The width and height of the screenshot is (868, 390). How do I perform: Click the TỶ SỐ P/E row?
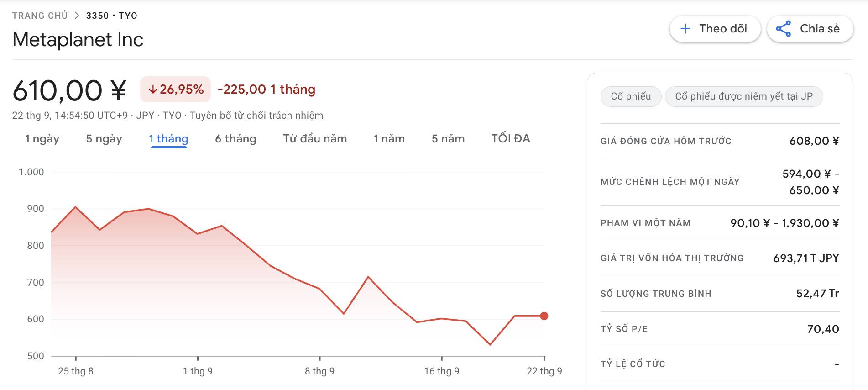coord(720,329)
